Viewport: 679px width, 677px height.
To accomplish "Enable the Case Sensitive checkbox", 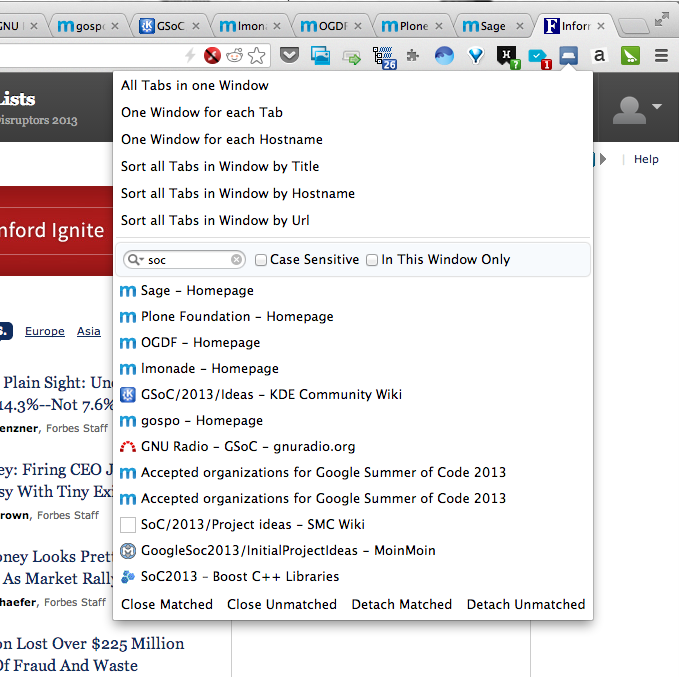I will [x=261, y=260].
